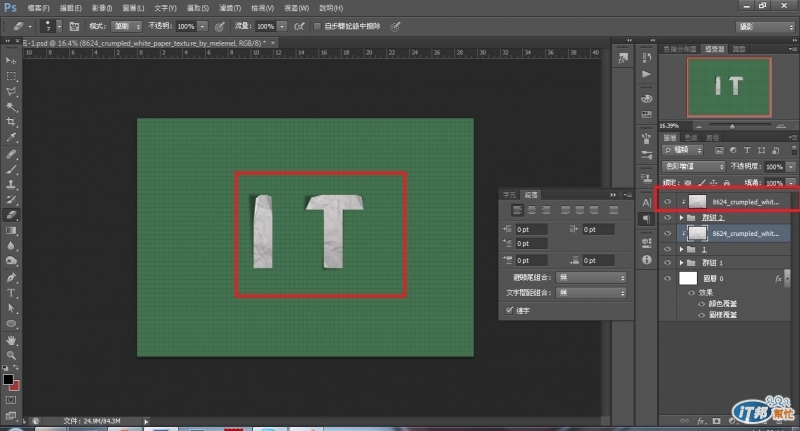Select the Horizontal Type tool

pyautogui.click(x=12, y=293)
